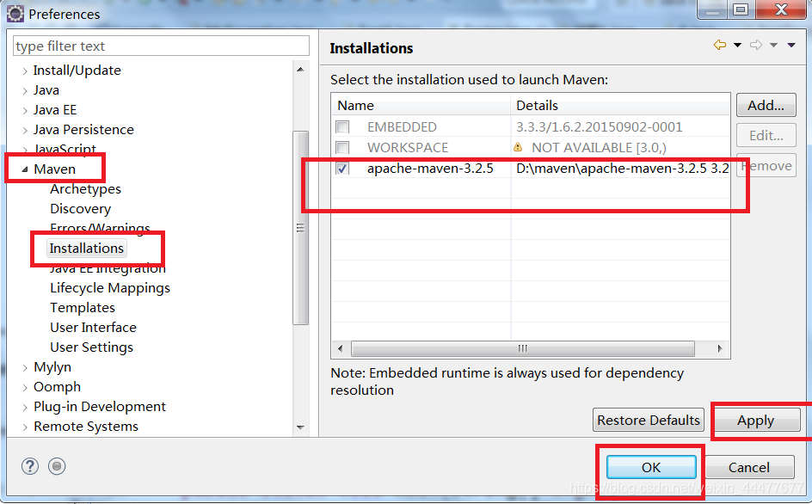The image size is (812, 504).
Task: Open the Installations page view menu triangle
Action: (791, 46)
